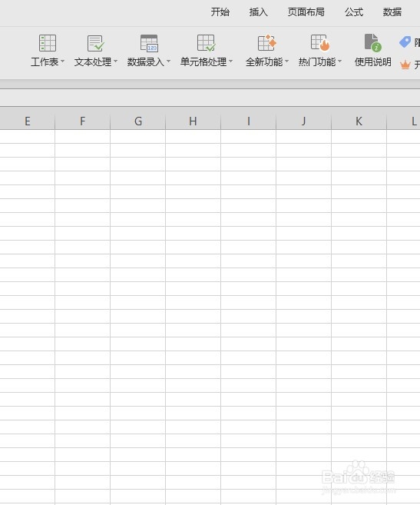Select column K header
The width and height of the screenshot is (420, 505).
(359, 121)
